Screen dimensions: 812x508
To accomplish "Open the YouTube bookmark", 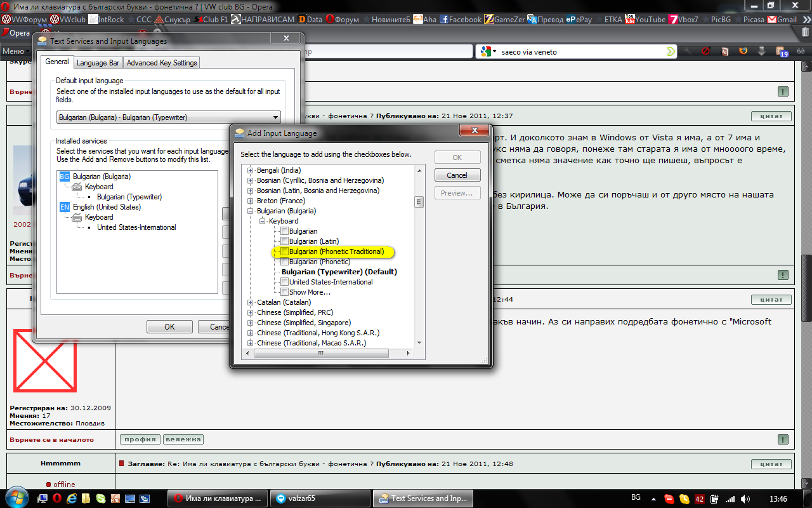I will [645, 19].
